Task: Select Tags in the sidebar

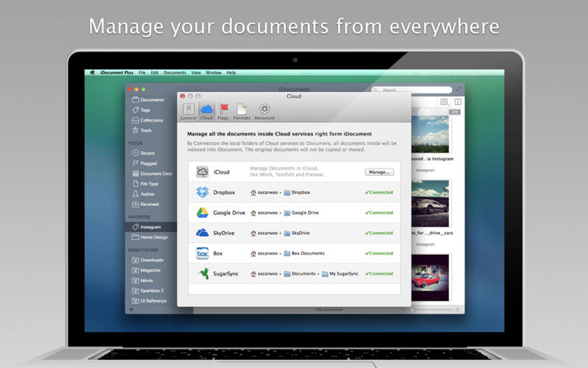Action: click(x=141, y=110)
